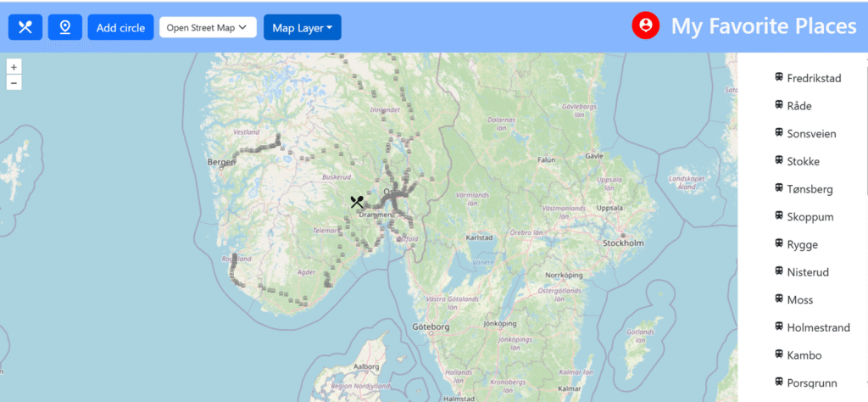868x402 pixels.
Task: Choose Stokke from the places list
Action: tap(803, 161)
